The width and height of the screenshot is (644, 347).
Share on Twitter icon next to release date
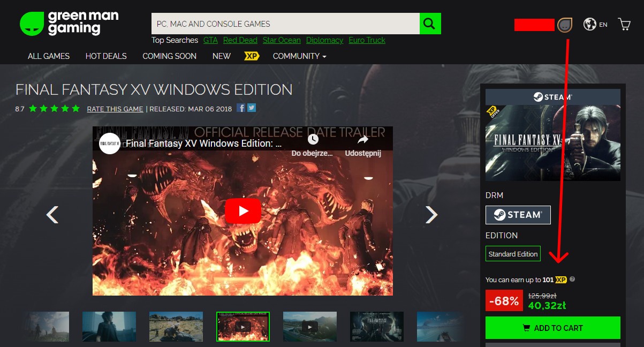(252, 108)
